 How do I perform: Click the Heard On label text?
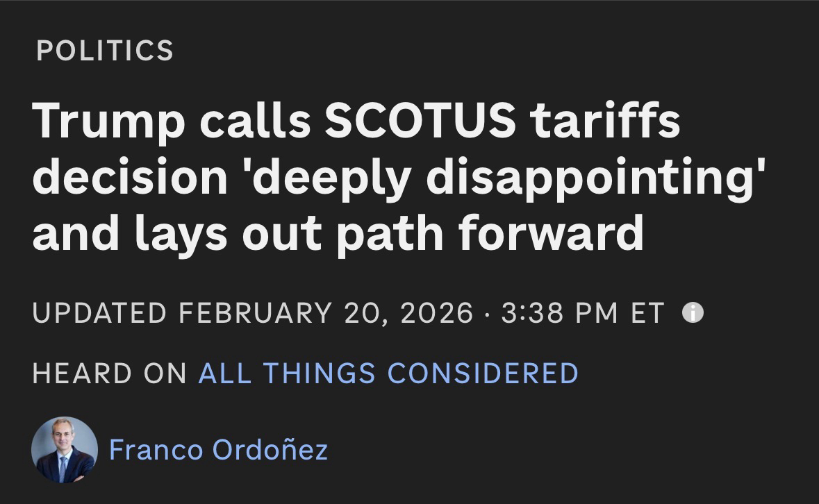point(109,373)
